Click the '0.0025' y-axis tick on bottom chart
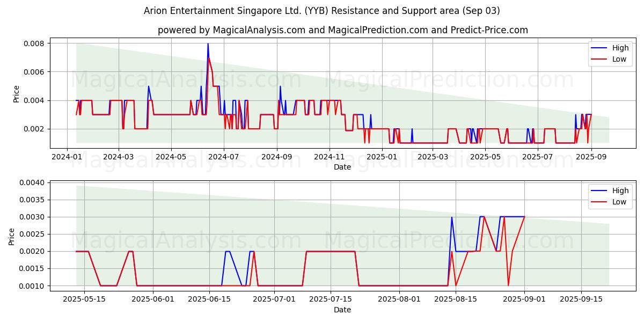 click(33, 234)
